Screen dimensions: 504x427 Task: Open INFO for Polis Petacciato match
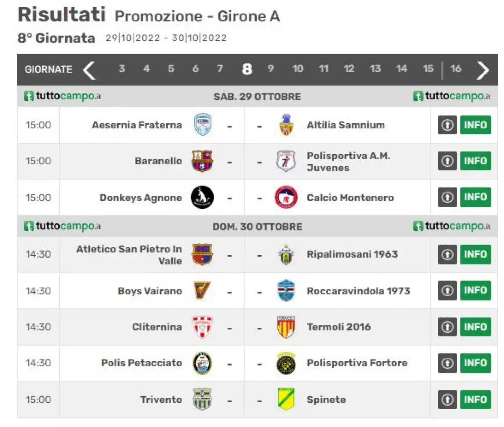476,363
